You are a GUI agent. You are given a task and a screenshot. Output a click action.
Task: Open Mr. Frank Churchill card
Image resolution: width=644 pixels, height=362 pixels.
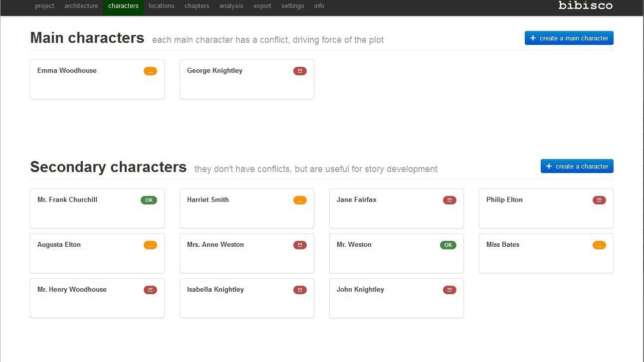[97, 208]
